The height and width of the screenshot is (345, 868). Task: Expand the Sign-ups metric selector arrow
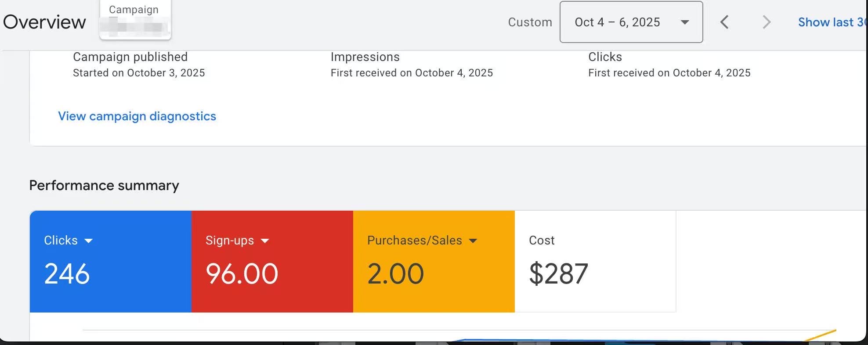[x=264, y=241]
